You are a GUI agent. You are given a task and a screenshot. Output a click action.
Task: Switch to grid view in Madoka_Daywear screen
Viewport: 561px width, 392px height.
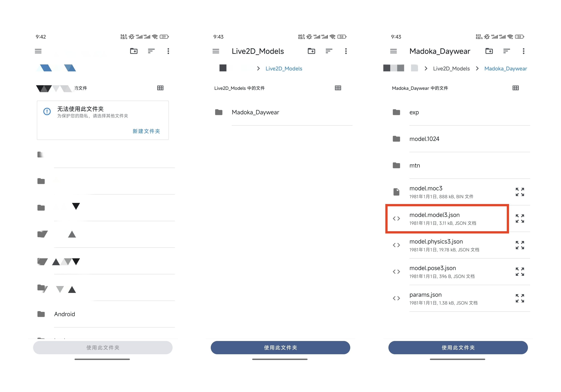(x=516, y=88)
